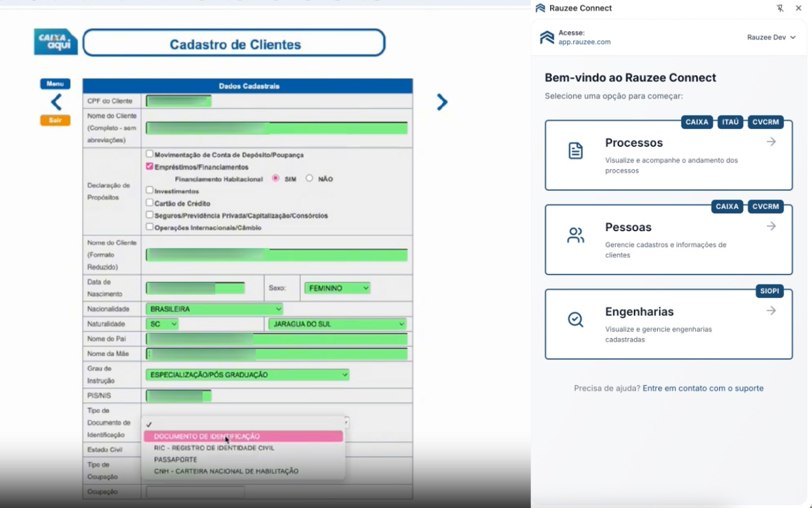This screenshot has width=812, height=508.
Task: Open the Processos card
Action: pyautogui.click(x=669, y=155)
